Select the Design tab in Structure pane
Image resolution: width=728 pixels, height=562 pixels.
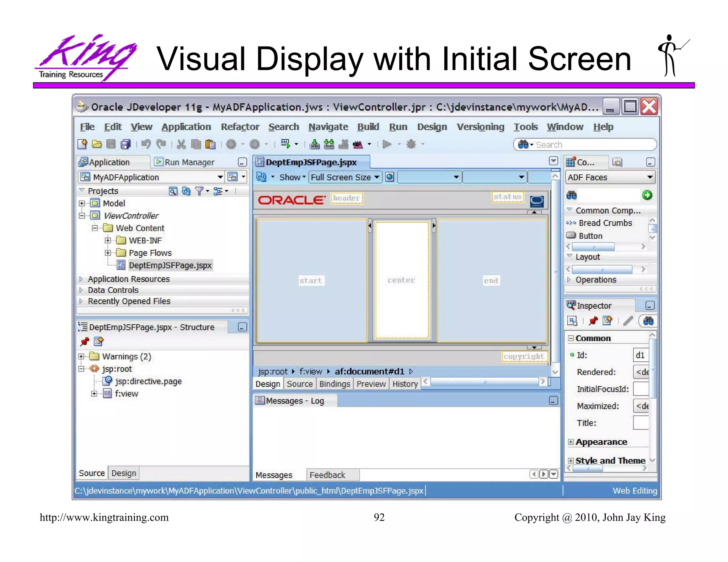[124, 473]
